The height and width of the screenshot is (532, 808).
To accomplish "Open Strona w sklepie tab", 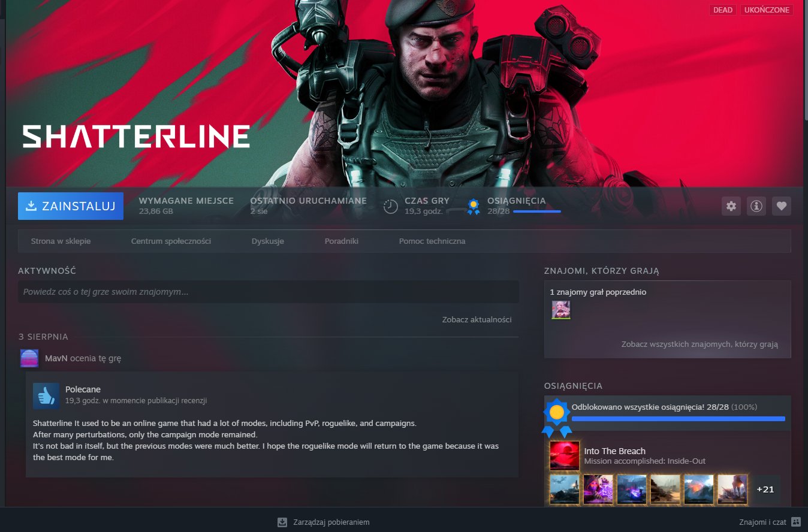I will click(x=61, y=241).
